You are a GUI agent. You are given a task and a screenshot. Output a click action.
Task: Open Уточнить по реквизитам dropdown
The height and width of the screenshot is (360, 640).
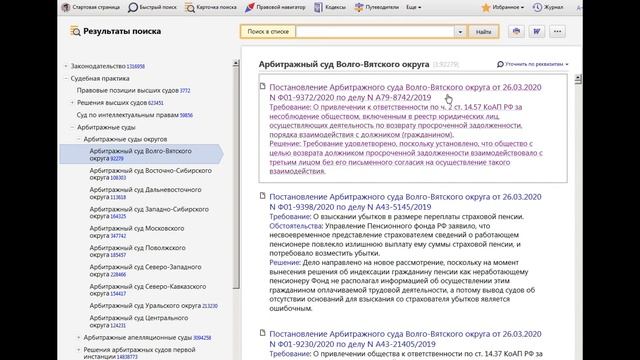click(533, 64)
